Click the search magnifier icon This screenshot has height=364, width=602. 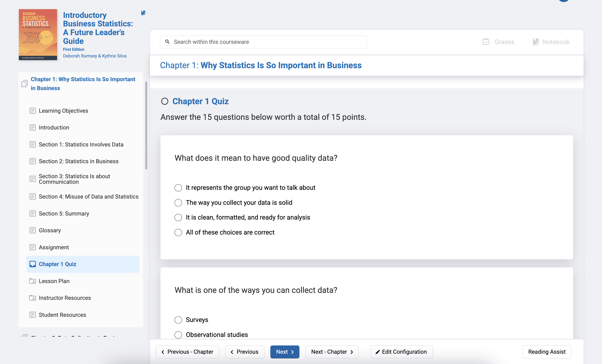pyautogui.click(x=167, y=42)
